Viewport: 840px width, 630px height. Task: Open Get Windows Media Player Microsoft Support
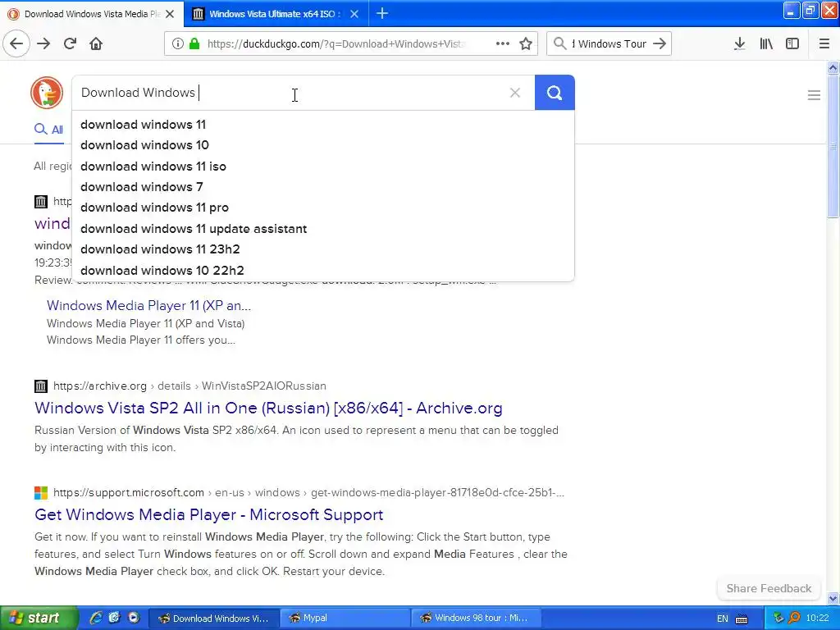(209, 515)
